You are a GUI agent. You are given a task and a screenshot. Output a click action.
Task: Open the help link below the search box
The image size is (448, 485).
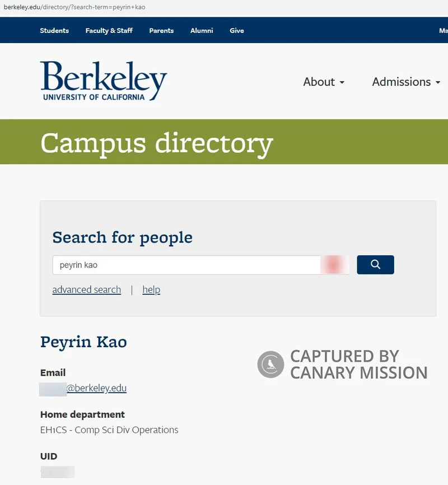[151, 290]
